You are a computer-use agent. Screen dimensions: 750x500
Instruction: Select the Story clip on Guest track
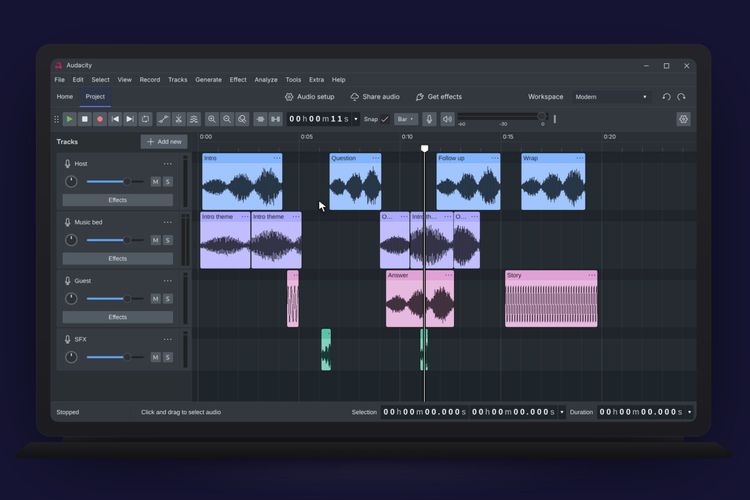pyautogui.click(x=551, y=299)
